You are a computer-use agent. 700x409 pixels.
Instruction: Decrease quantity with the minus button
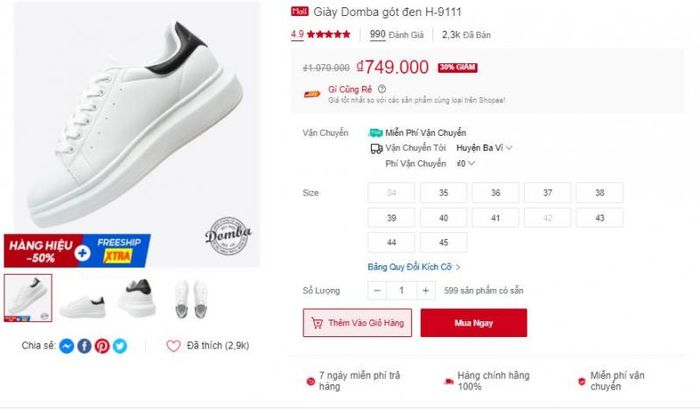pos(377,291)
